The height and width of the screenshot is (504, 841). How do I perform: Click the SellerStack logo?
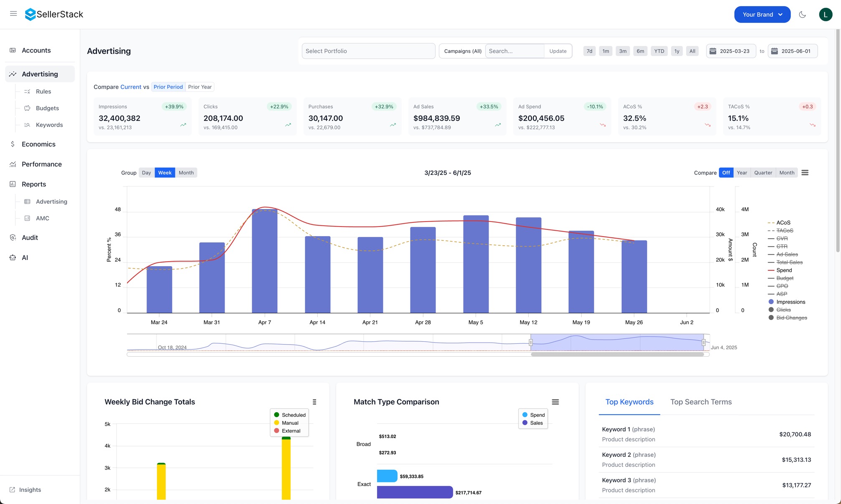(x=54, y=14)
